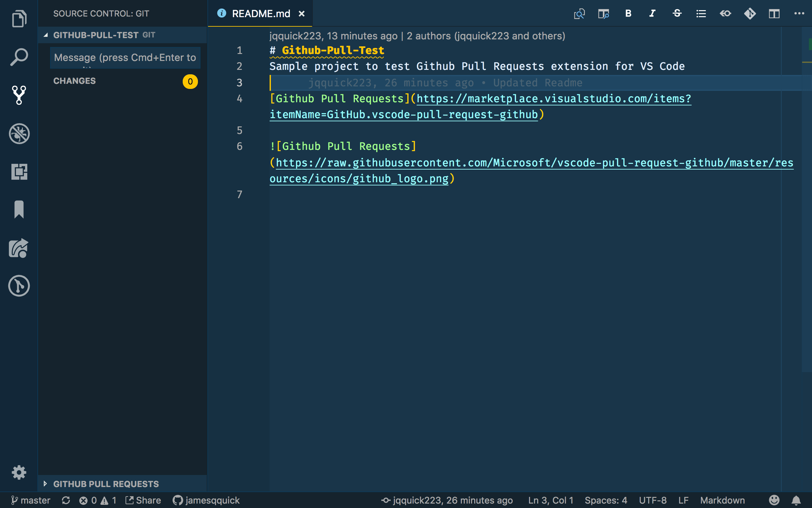Select the Source Control branch icon
812x508 pixels.
point(19,95)
